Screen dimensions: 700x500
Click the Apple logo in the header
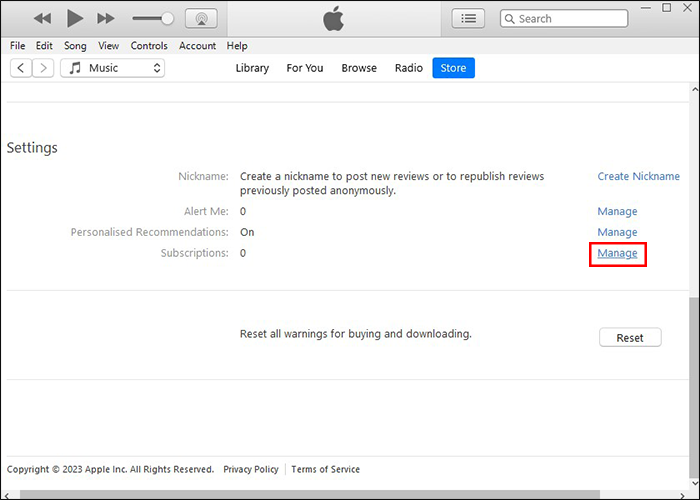pos(333,18)
